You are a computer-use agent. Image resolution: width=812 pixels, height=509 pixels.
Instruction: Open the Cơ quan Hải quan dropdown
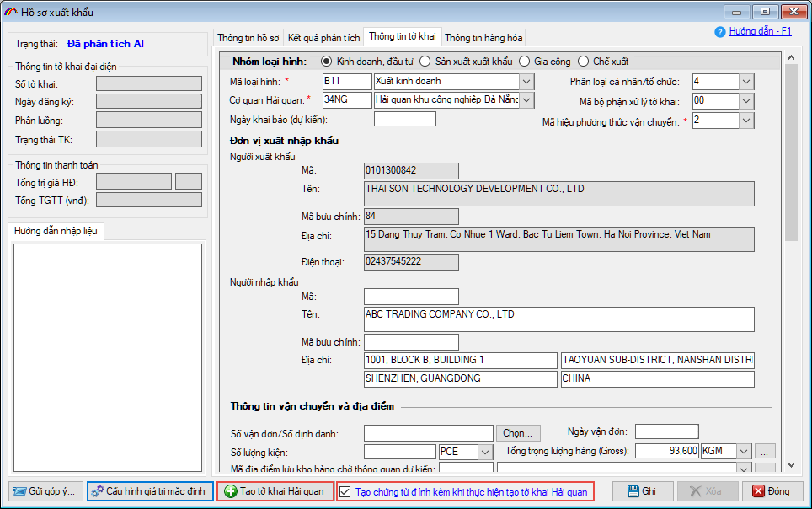click(x=526, y=100)
